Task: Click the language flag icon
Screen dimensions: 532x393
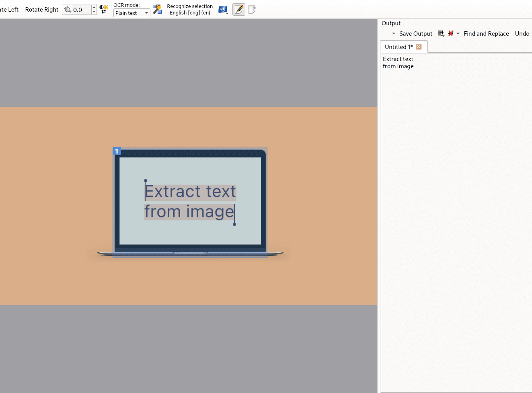Action: (223, 9)
